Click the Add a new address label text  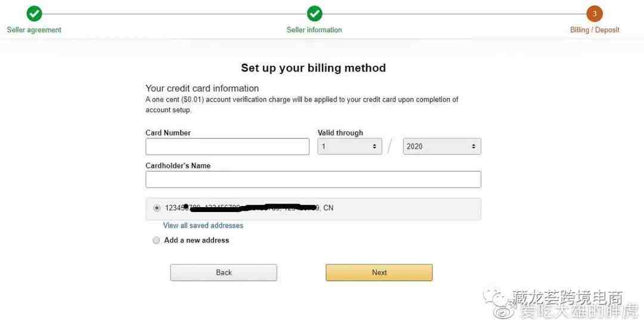[x=196, y=240]
